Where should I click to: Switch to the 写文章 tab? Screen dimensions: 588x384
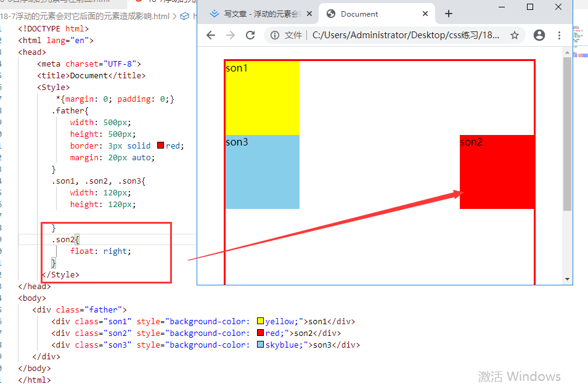pos(261,14)
